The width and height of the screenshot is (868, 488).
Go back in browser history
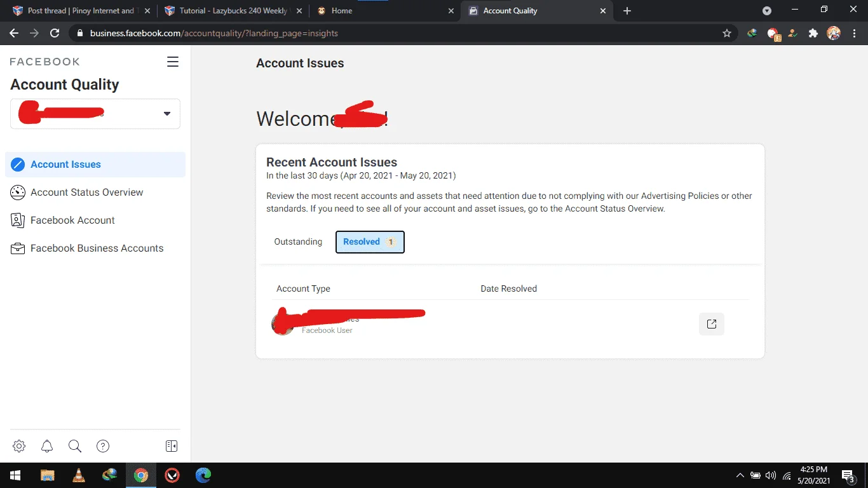point(14,33)
